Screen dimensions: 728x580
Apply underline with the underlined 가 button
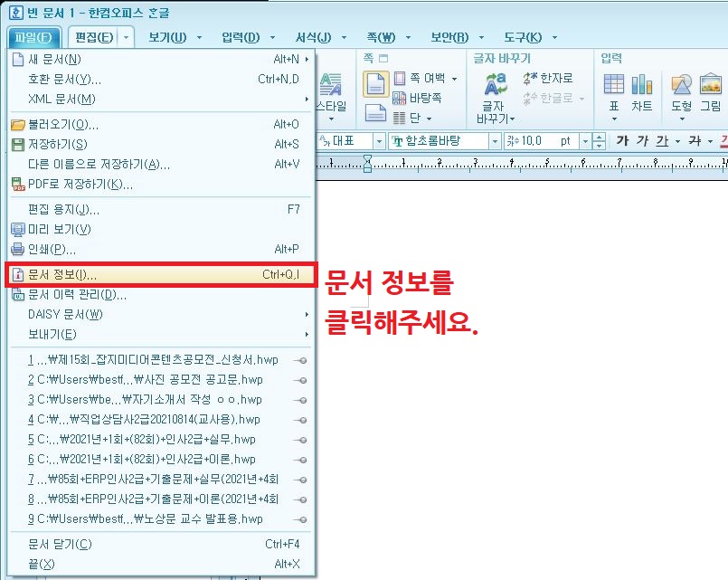pyautogui.click(x=663, y=141)
